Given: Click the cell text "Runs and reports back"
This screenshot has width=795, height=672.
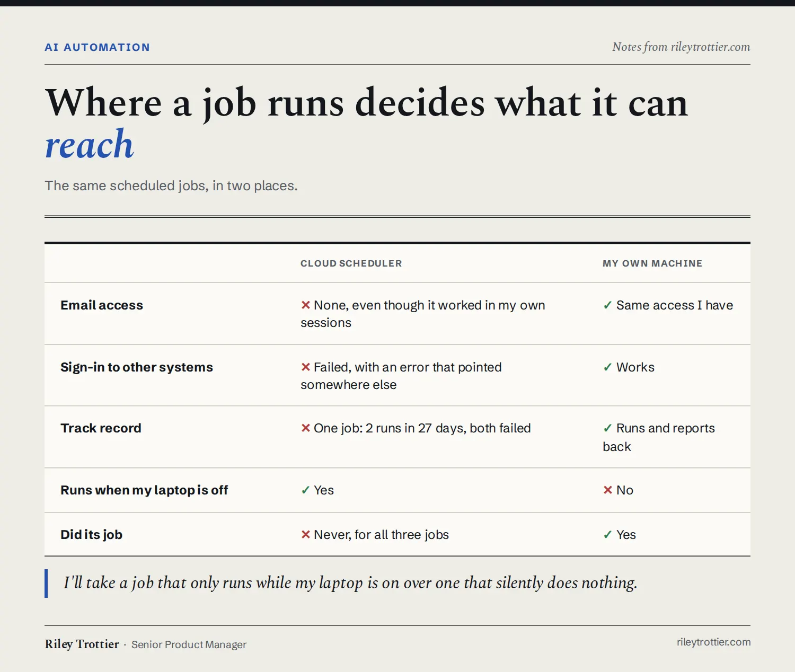Looking at the screenshot, I should (x=659, y=438).
